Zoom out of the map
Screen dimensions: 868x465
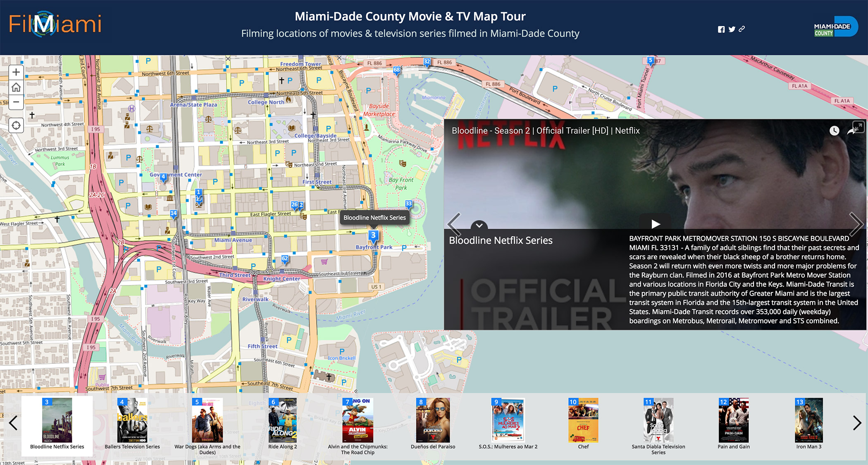click(16, 102)
